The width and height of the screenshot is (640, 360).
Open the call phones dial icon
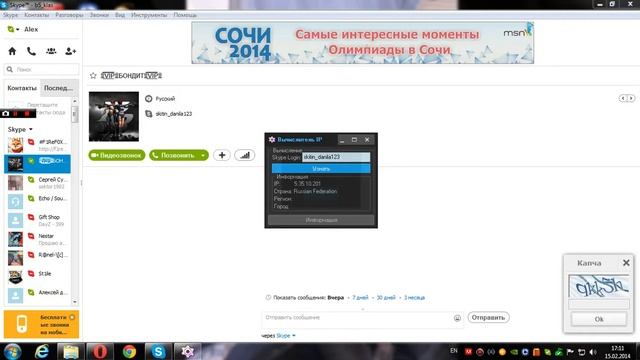point(31,51)
